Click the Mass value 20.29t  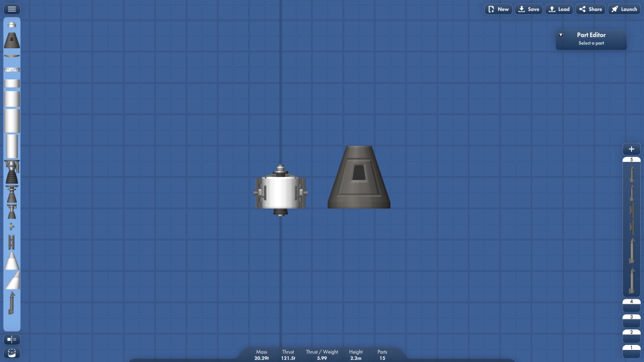tap(262, 358)
